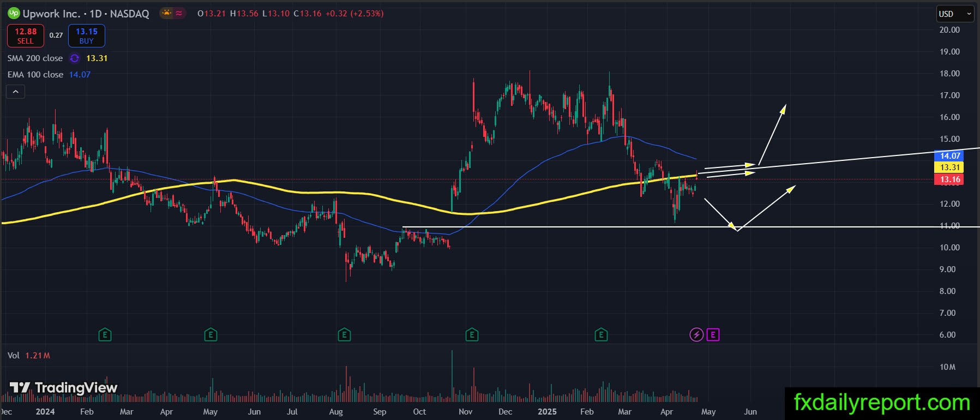Open the USD currency dropdown
Viewport: 980px width, 420px height.
click(x=956, y=14)
